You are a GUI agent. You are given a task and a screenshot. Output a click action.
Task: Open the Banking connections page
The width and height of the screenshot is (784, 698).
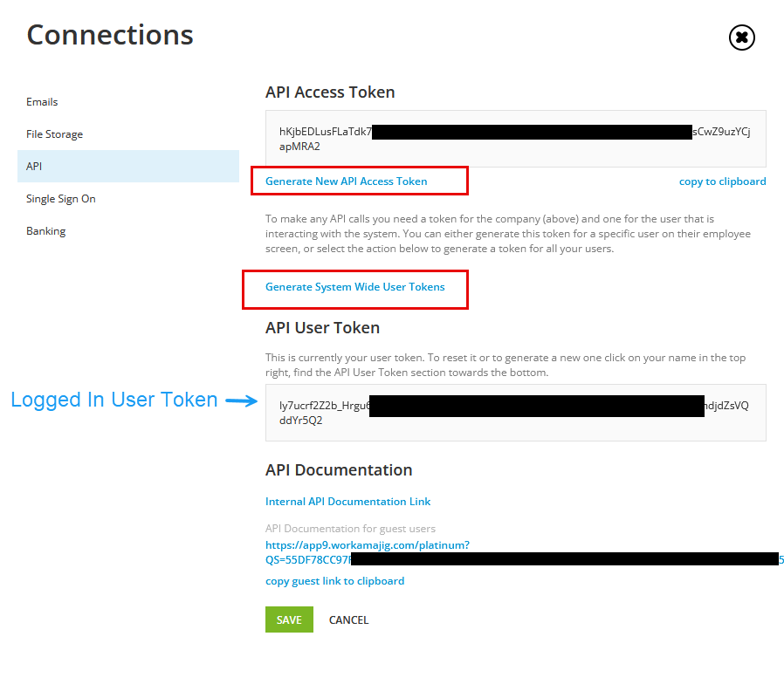(x=45, y=230)
